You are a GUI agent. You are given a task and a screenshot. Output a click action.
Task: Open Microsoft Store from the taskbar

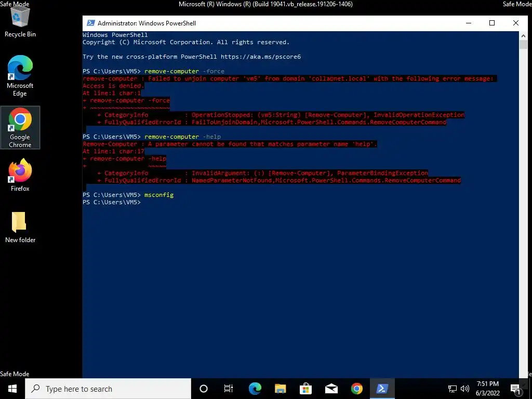click(305, 389)
